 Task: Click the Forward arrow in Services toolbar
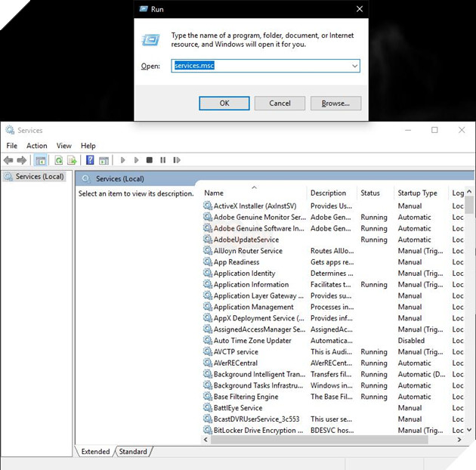22,160
